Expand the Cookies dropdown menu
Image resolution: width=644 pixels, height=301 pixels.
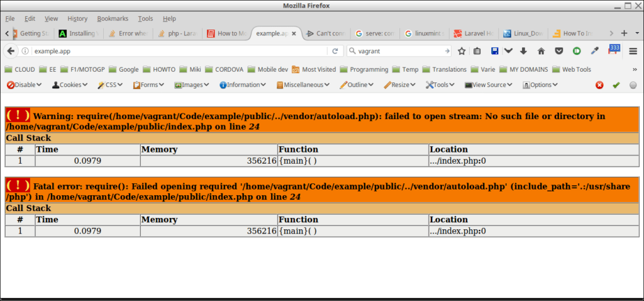[69, 85]
